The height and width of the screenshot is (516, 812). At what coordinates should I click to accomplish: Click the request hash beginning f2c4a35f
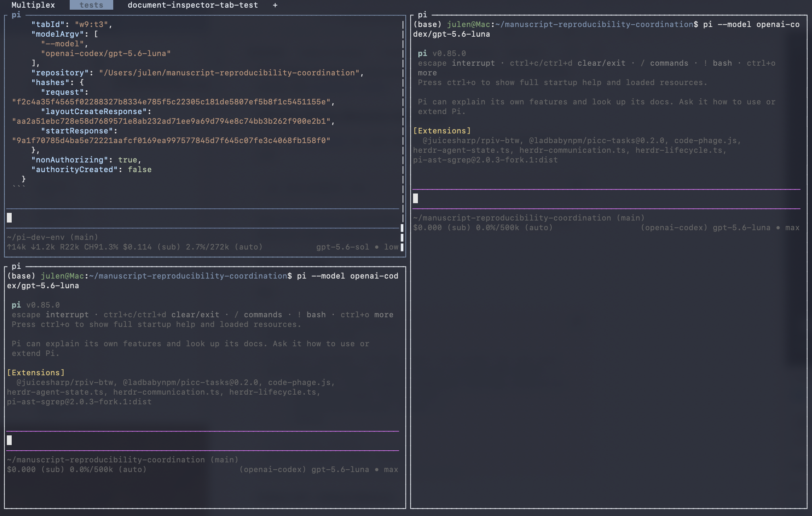tap(171, 102)
